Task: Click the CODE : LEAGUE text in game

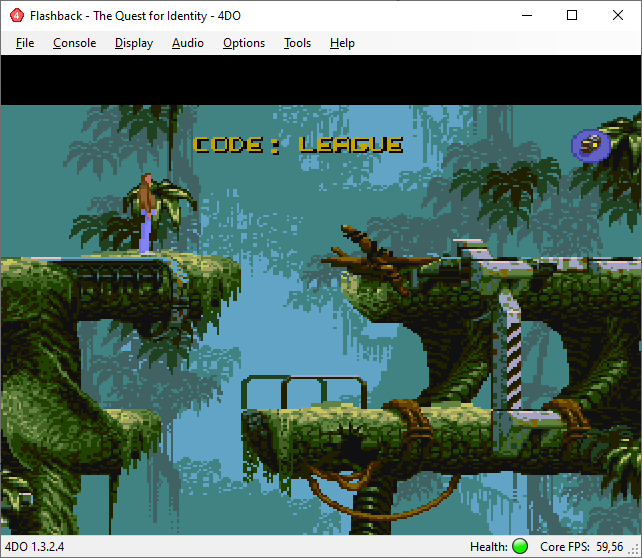Action: click(298, 145)
